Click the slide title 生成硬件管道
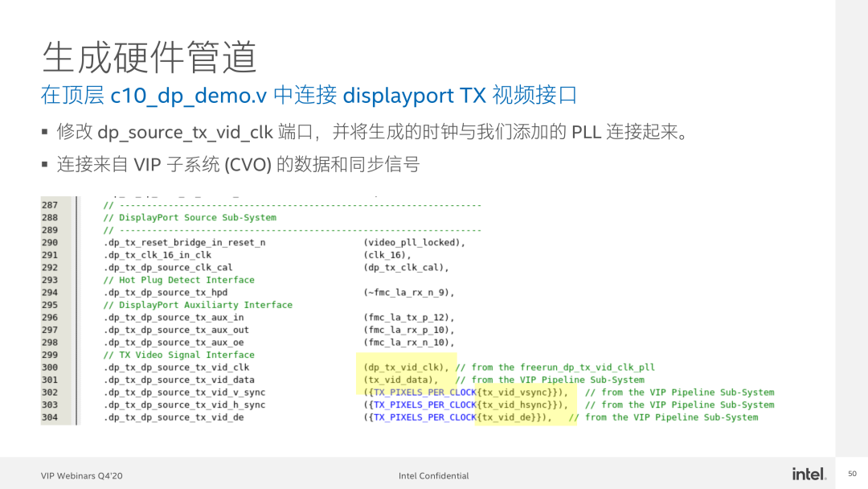The height and width of the screenshot is (489, 868). coord(149,57)
